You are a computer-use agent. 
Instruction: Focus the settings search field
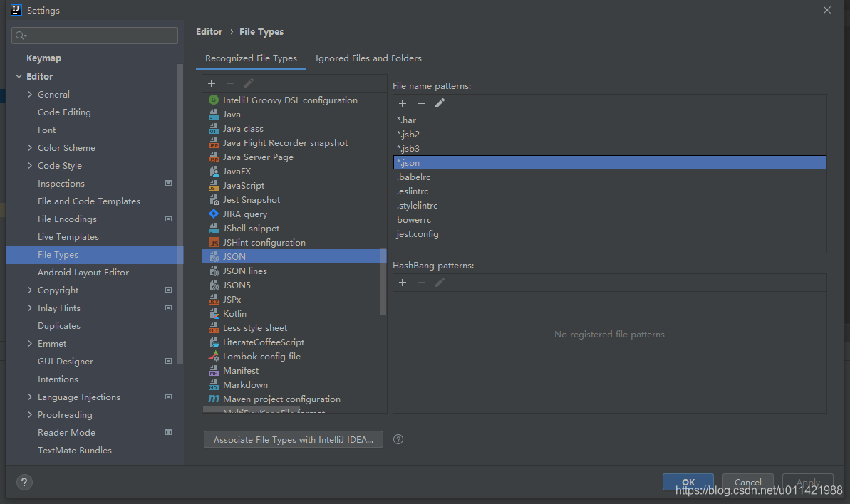point(95,35)
